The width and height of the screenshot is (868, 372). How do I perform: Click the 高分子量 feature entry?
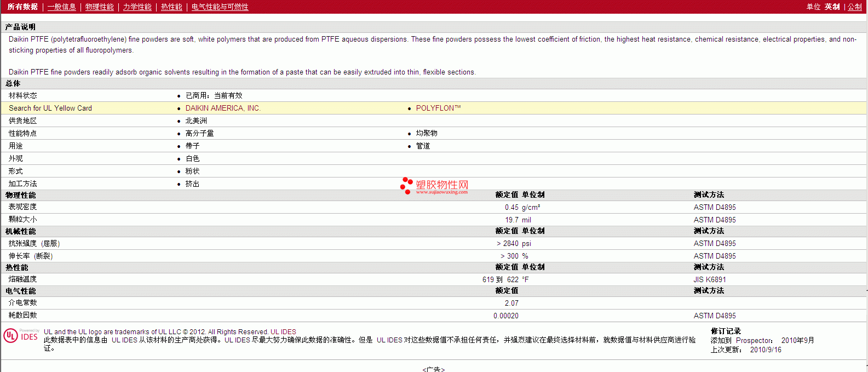[x=199, y=133]
